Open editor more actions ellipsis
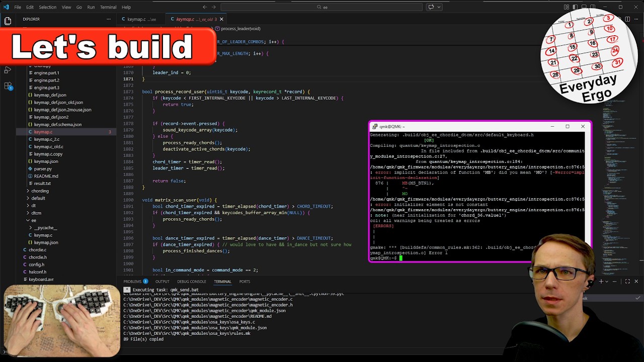 coord(636,19)
